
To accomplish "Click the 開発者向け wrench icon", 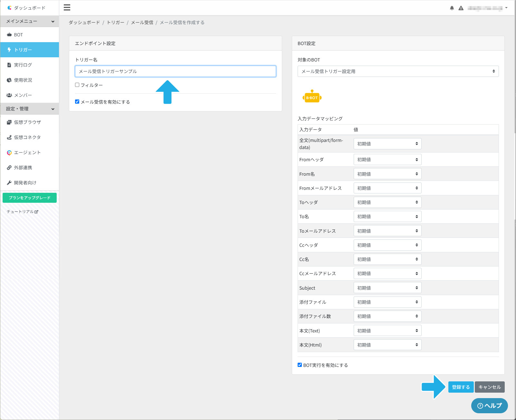I will coord(9,183).
